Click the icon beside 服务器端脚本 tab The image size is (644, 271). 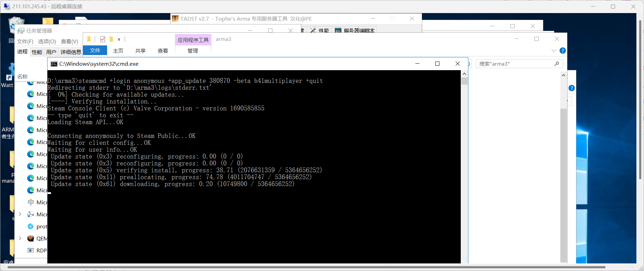coord(338,31)
